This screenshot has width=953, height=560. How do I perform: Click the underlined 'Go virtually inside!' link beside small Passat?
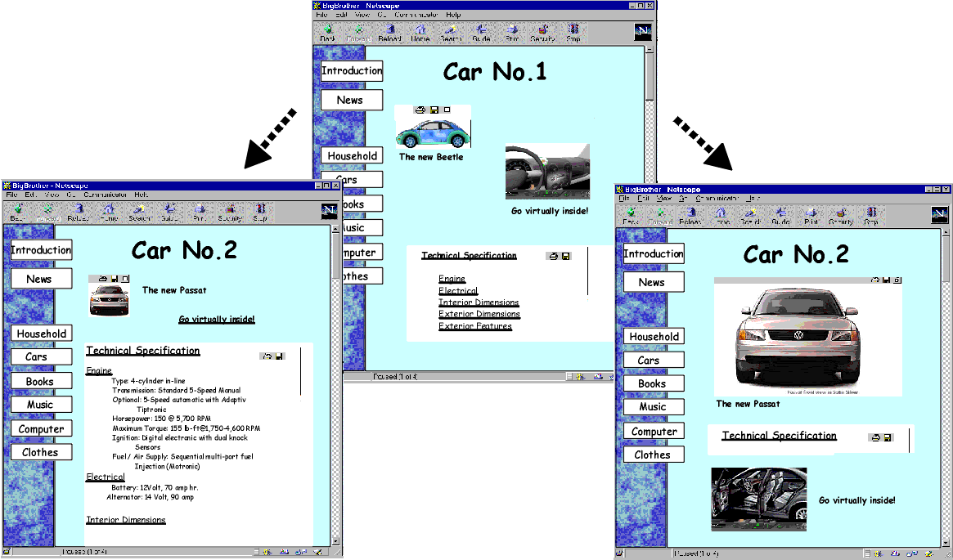pos(217,320)
